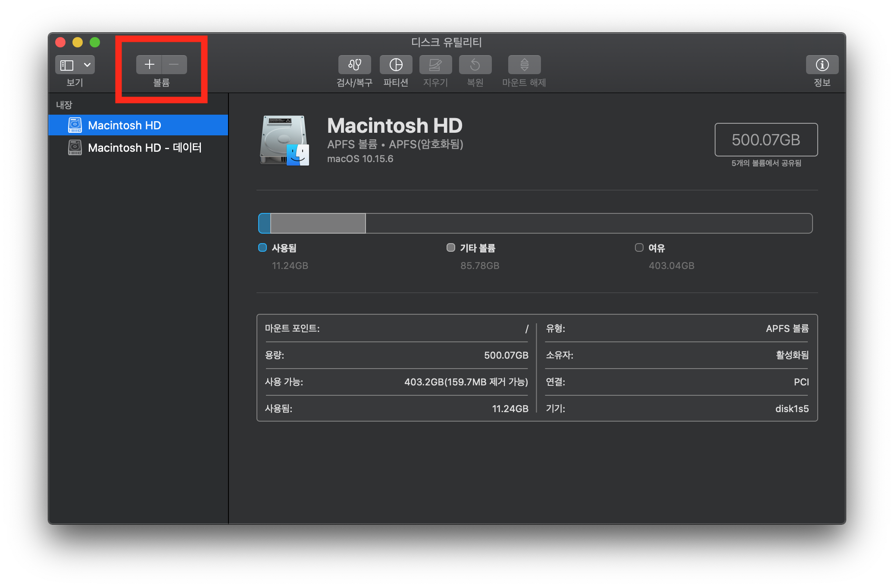Click the 여유 free space legend swatch

pyautogui.click(x=639, y=247)
